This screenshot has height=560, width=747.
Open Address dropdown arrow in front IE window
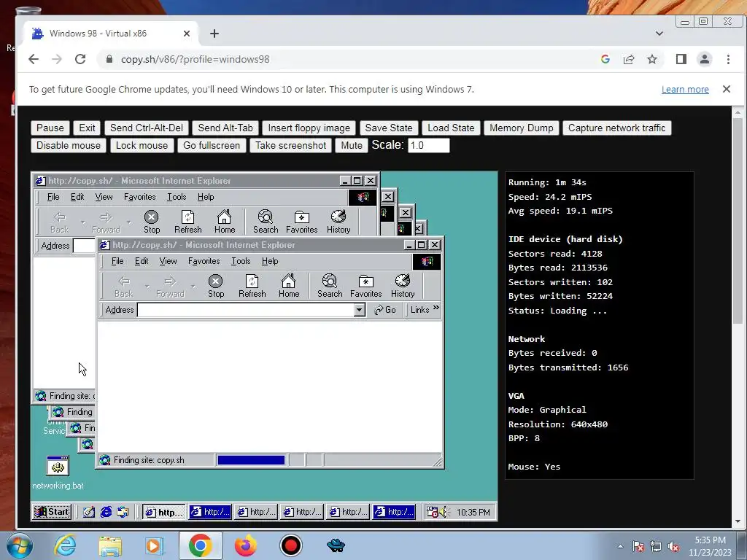(359, 310)
